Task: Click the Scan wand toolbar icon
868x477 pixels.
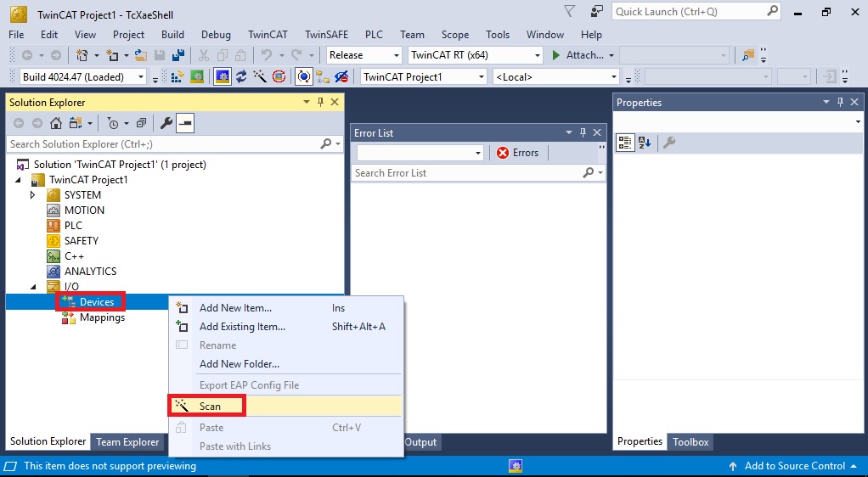Action: click(x=260, y=76)
